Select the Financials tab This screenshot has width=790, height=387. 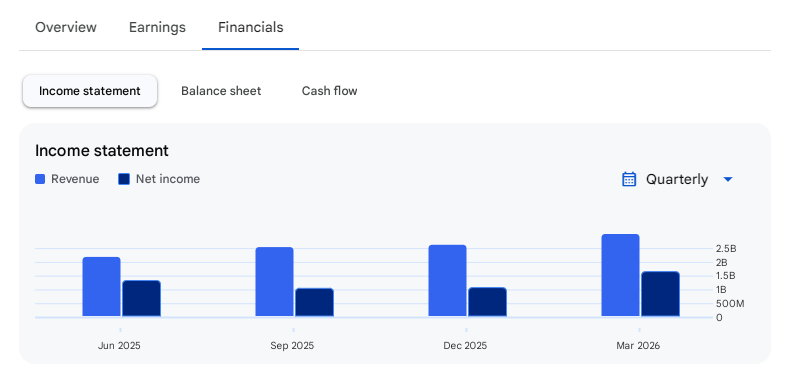click(250, 27)
